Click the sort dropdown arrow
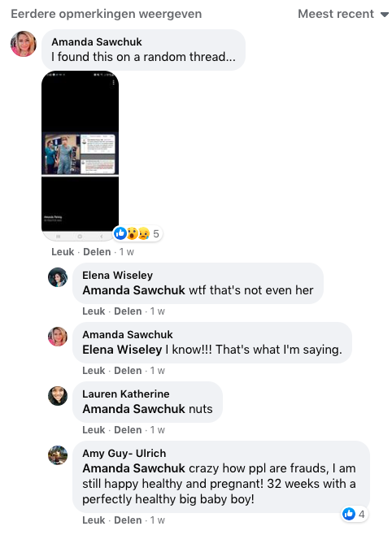The width and height of the screenshot is (392, 535). (x=385, y=15)
